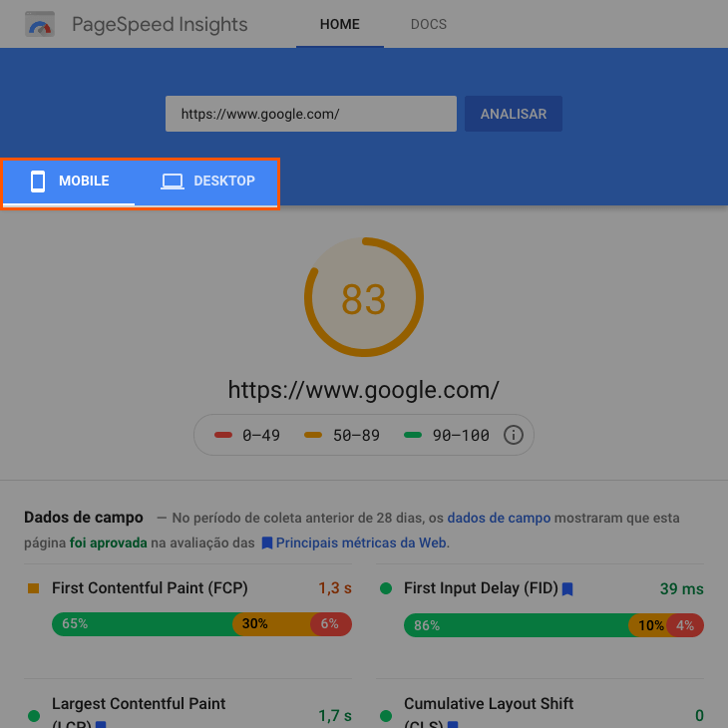Click the "39 ms" FID value

(x=681, y=588)
